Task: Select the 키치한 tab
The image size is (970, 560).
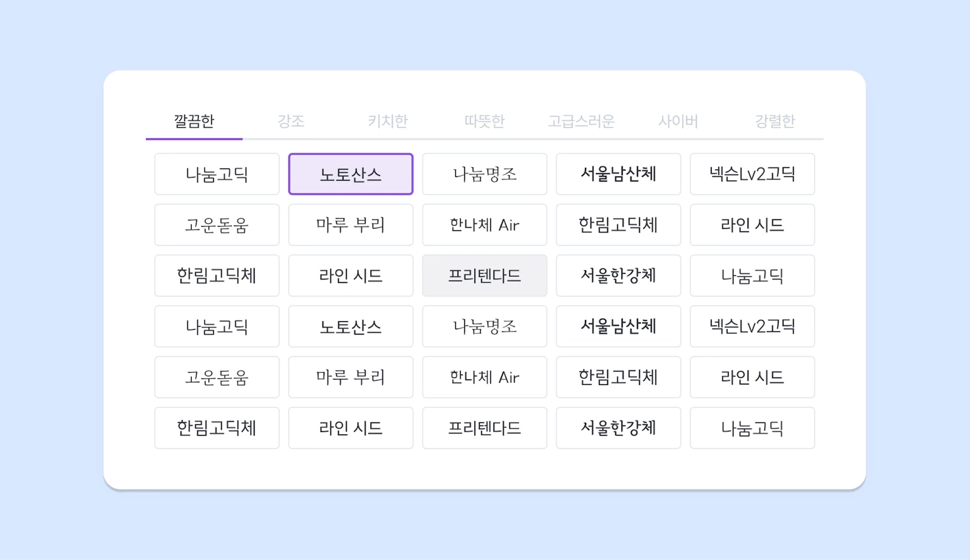Action: pos(388,121)
